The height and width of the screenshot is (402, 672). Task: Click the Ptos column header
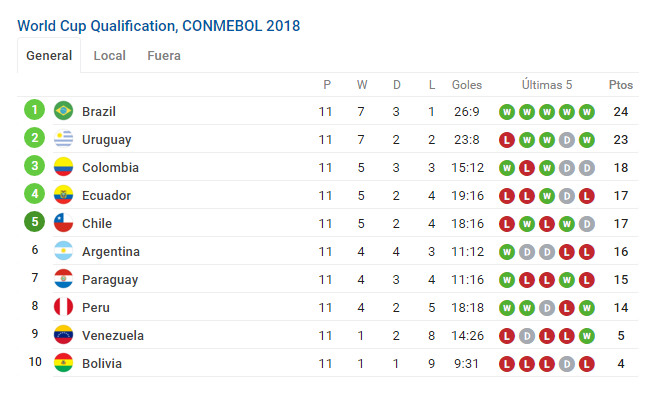click(621, 85)
